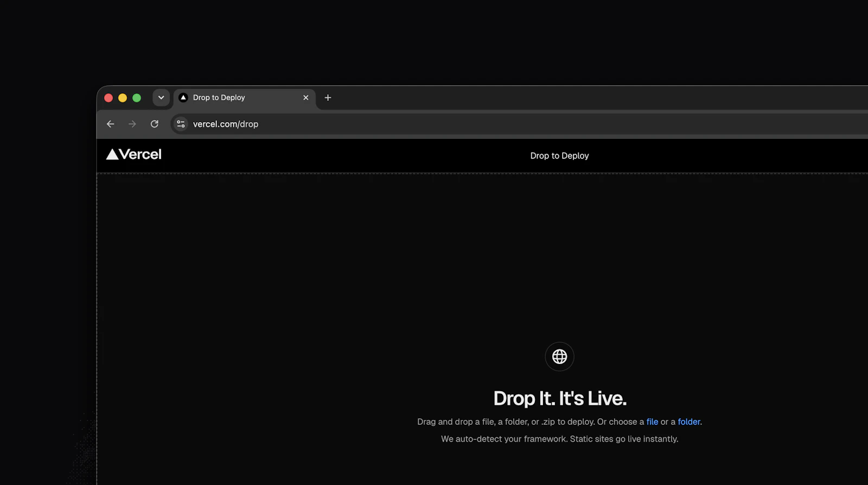Click the Vercel logo
The width and height of the screenshot is (868, 485).
[x=134, y=155]
